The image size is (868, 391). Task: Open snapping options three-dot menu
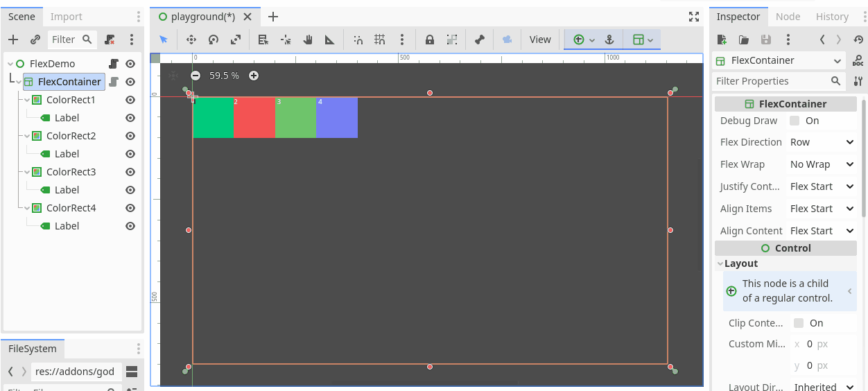coord(402,40)
